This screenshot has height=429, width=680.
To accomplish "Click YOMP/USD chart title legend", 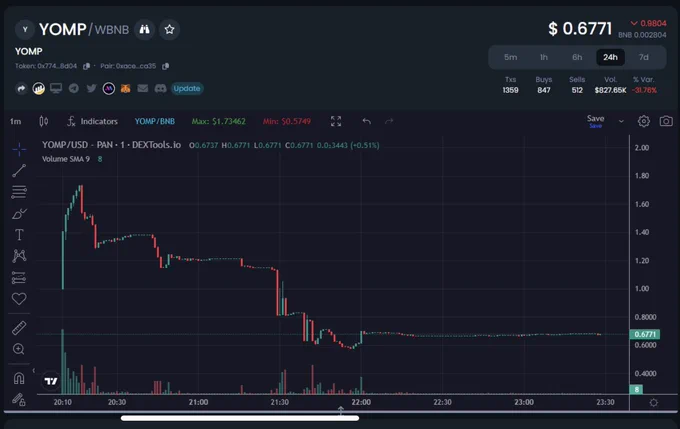I will [111, 145].
